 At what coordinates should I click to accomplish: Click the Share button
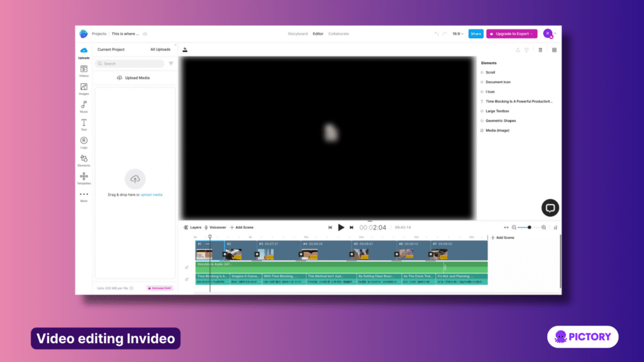[x=476, y=33]
